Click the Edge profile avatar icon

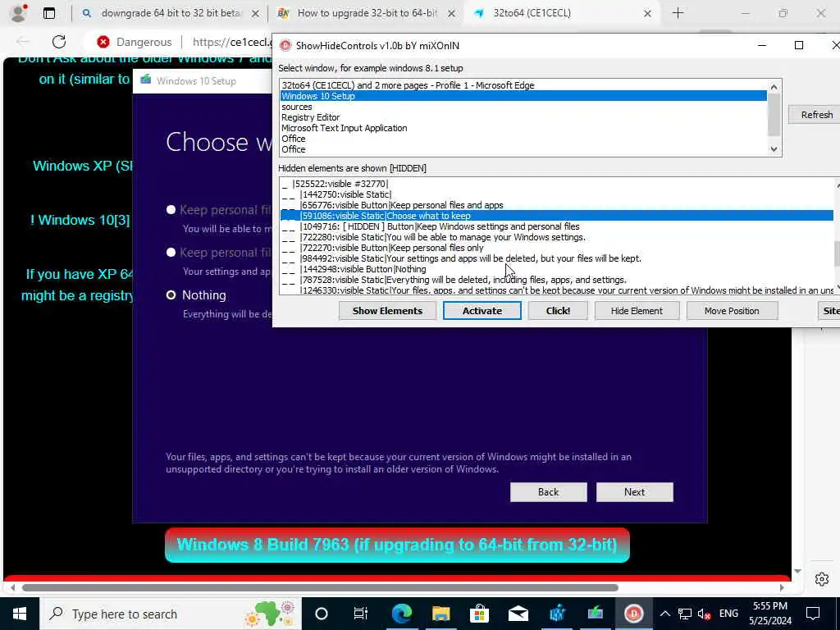point(18,13)
